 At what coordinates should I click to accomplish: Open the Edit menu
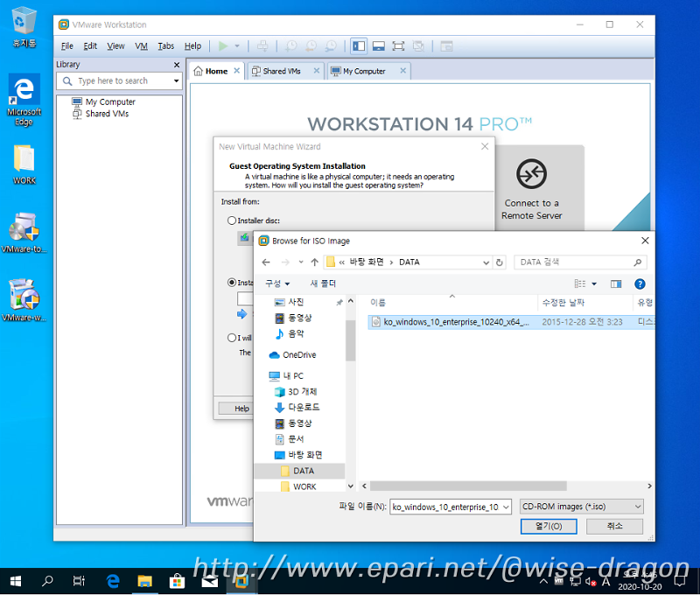coord(90,46)
